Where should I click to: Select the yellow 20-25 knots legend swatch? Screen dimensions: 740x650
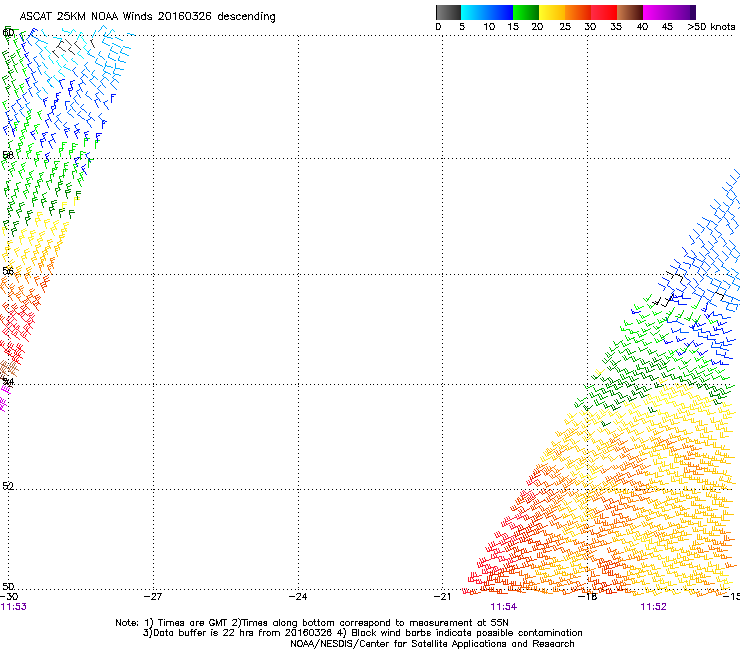point(552,12)
